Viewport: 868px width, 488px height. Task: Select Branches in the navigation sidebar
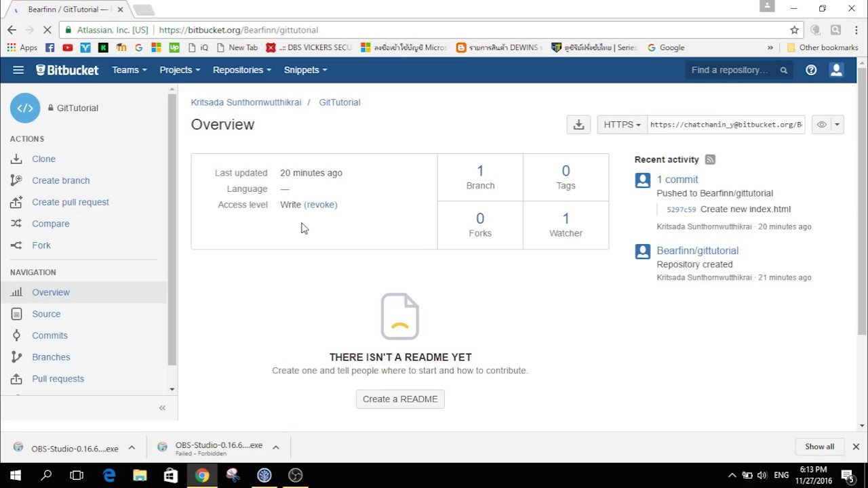51,357
